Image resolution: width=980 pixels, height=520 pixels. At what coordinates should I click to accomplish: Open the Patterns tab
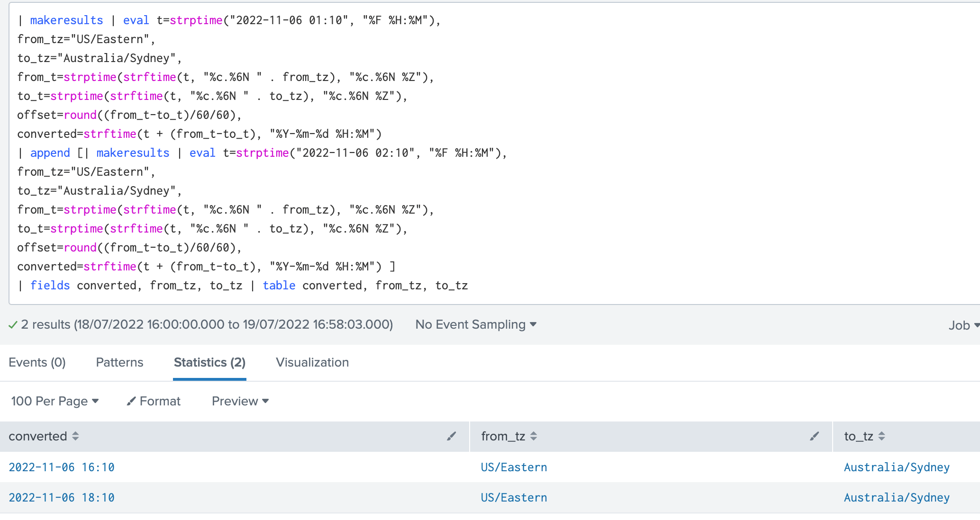[119, 362]
